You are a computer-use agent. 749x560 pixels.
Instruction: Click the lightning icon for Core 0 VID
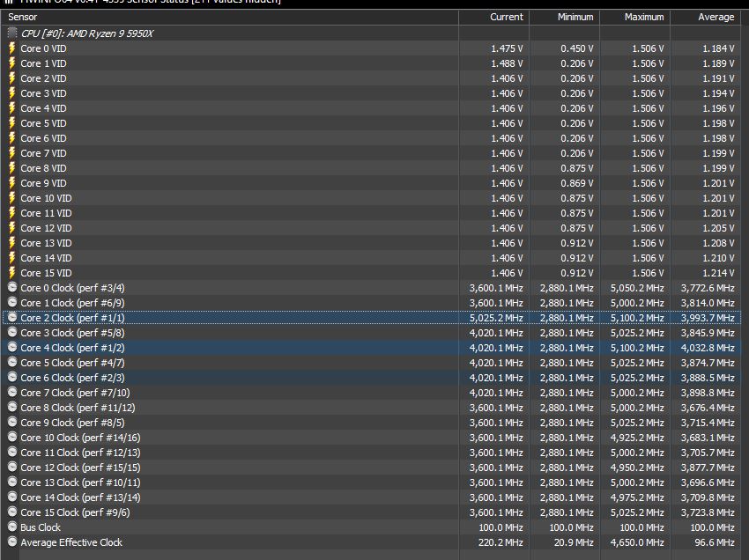click(12, 48)
